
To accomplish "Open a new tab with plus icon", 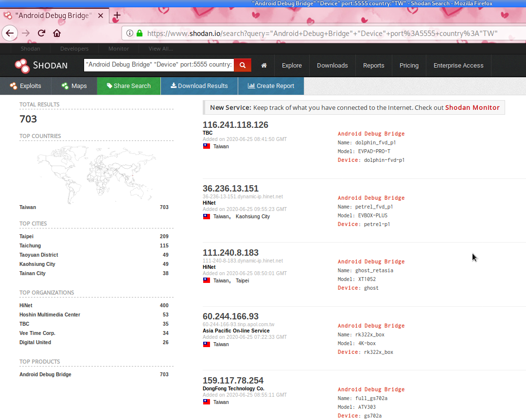I will pyautogui.click(x=117, y=15).
